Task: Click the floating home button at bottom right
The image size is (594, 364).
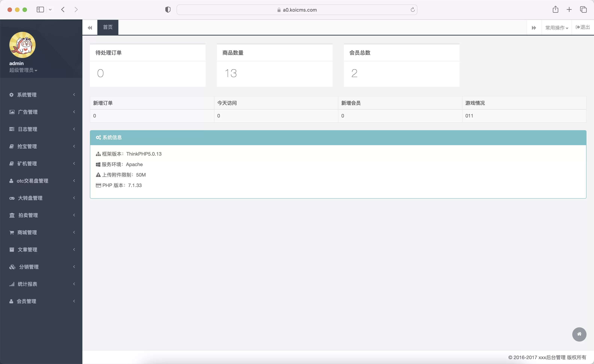Action: click(579, 334)
